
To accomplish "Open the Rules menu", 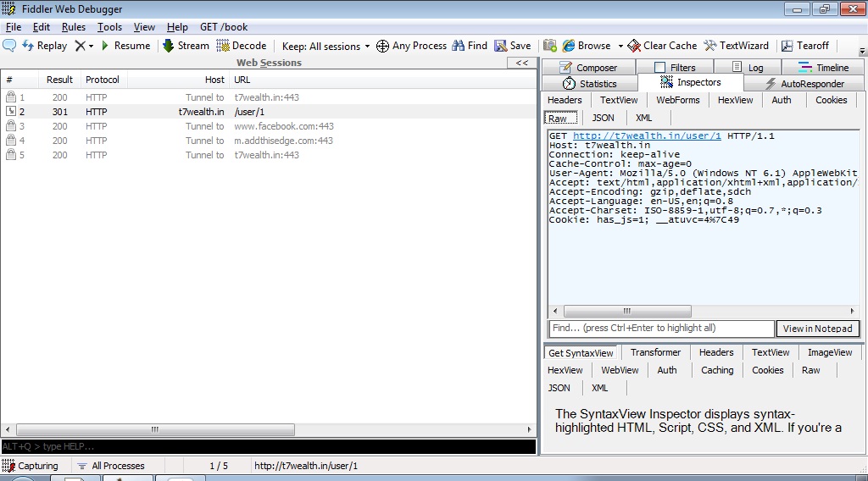I will [x=74, y=27].
